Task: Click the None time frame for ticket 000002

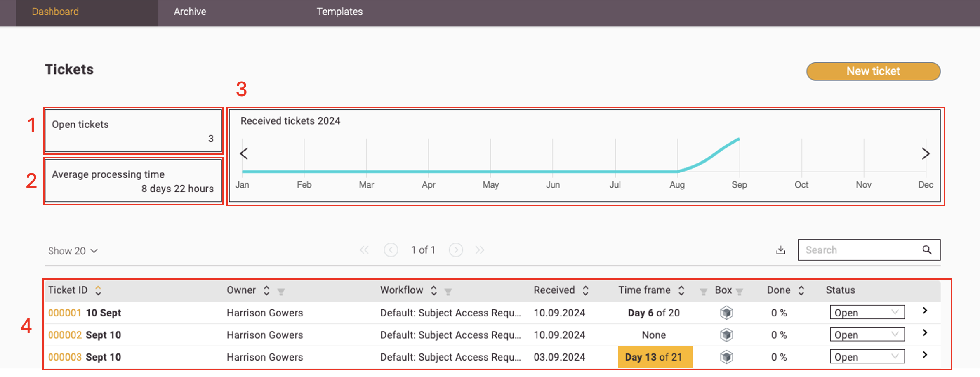Action: tap(654, 335)
